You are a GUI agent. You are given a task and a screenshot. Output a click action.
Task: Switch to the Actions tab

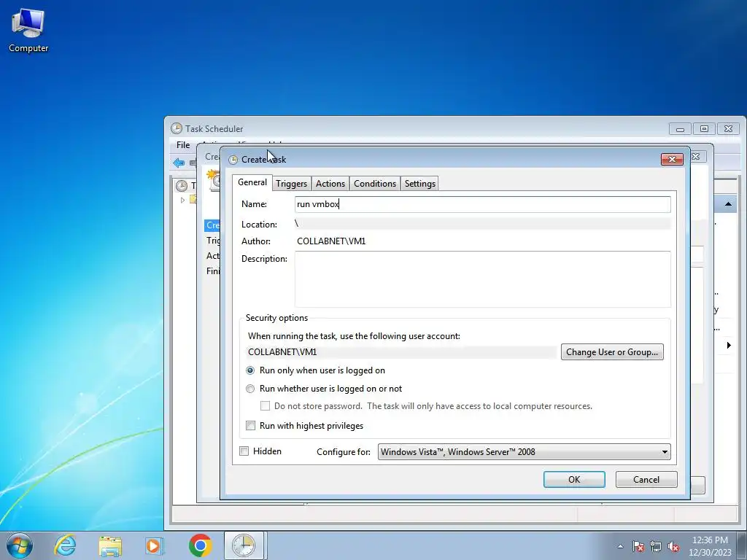click(330, 184)
